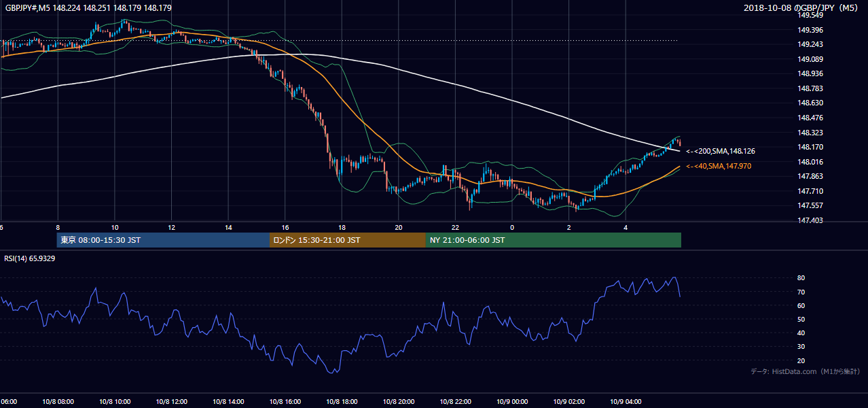
Task: Click the GBPJPY#,M5 symbol header text
Action: [x=88, y=8]
